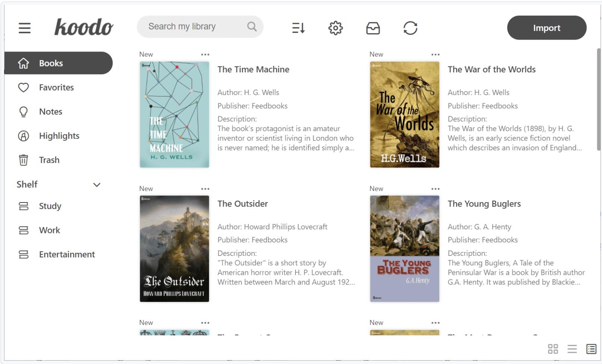Click the sync icon in the toolbar

[411, 28]
